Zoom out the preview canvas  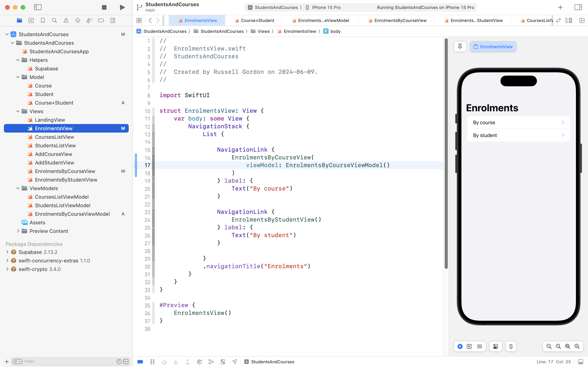coord(549,346)
